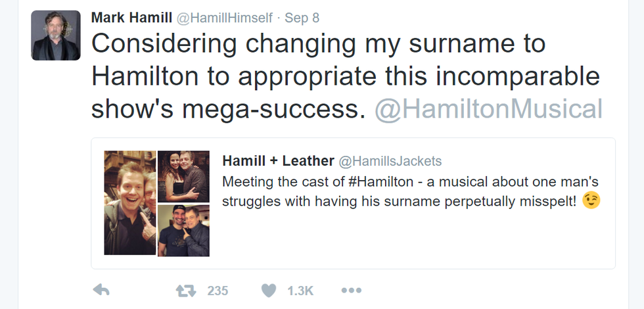Click Mark Hamill's profile avatar
Image resolution: width=644 pixels, height=309 pixels.
(56, 36)
